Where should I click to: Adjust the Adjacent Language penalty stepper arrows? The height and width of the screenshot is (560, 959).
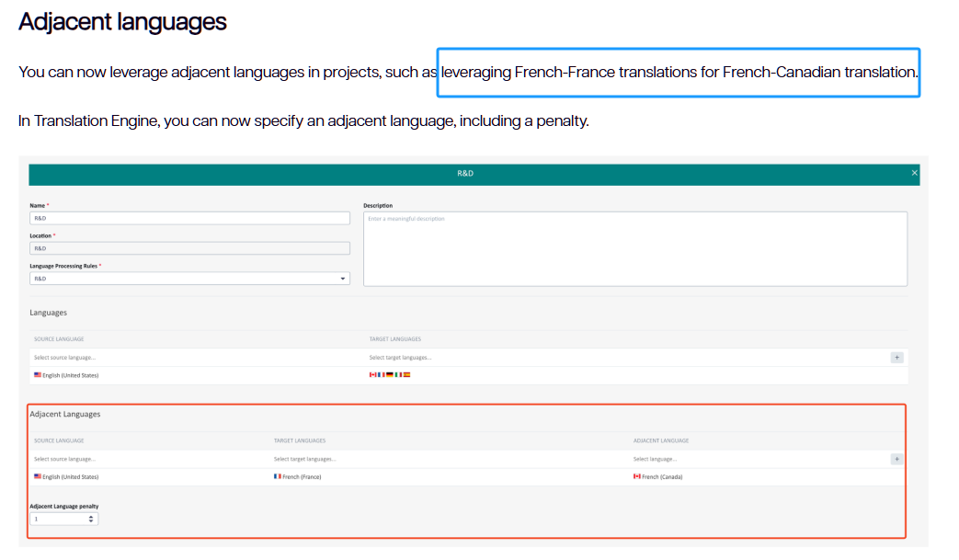90,520
